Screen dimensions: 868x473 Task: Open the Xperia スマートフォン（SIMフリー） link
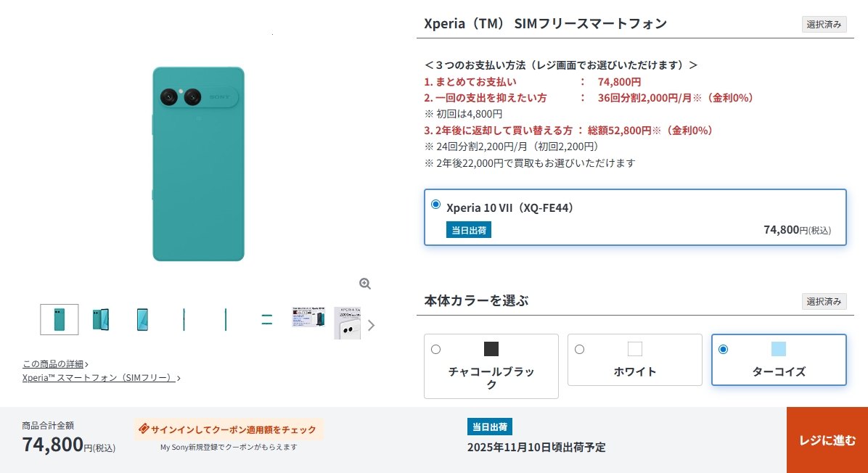[99, 378]
